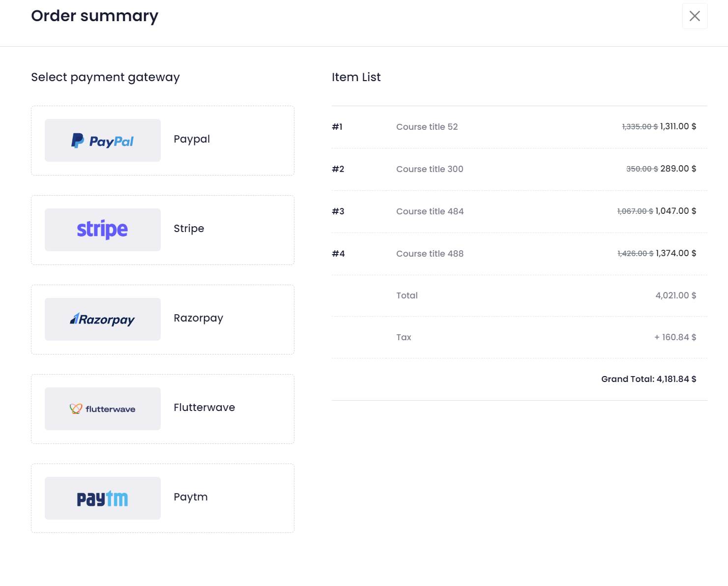The height and width of the screenshot is (586, 728).
Task: Close the Order summary dialog
Action: click(695, 16)
